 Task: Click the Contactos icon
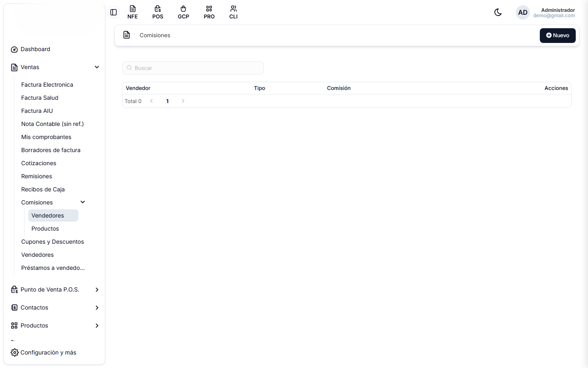pyautogui.click(x=14, y=307)
